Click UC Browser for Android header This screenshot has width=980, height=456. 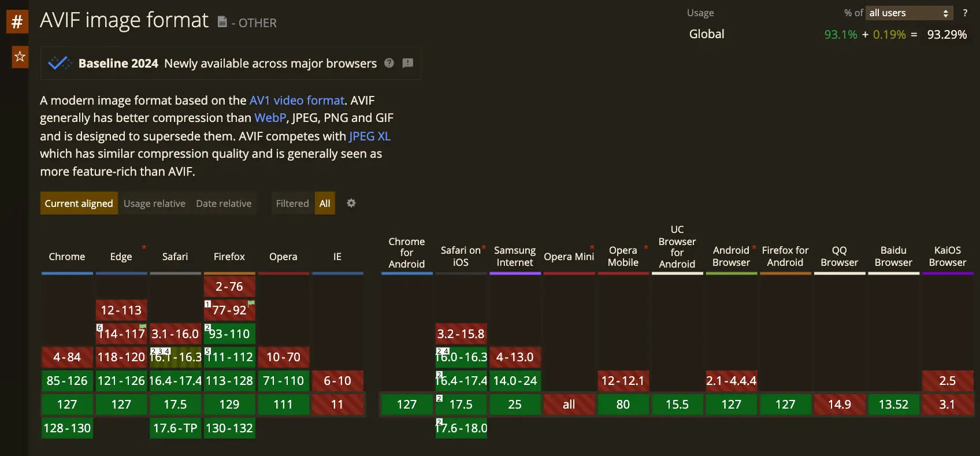[x=677, y=247]
